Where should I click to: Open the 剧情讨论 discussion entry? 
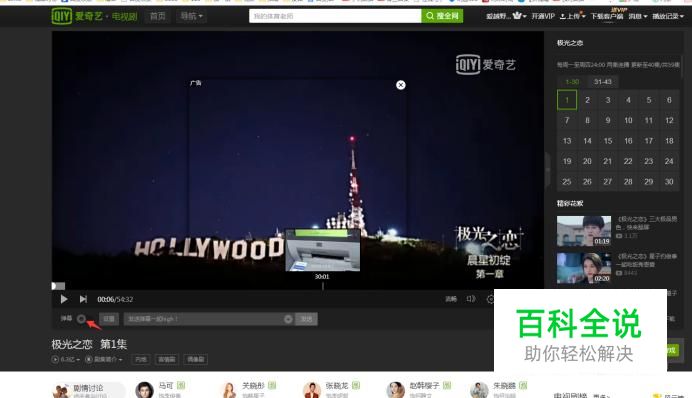click(88, 390)
